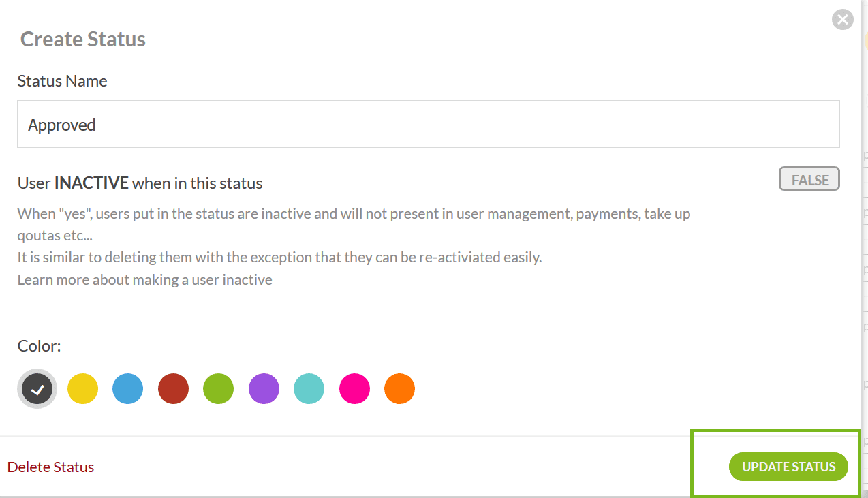
Task: Click the Status Name label
Action: click(62, 81)
